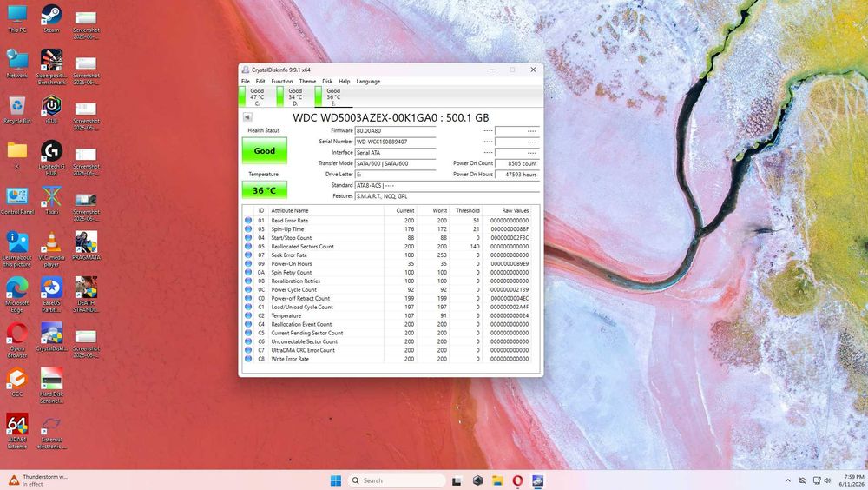
Task: Open the Language menu
Action: point(368,82)
